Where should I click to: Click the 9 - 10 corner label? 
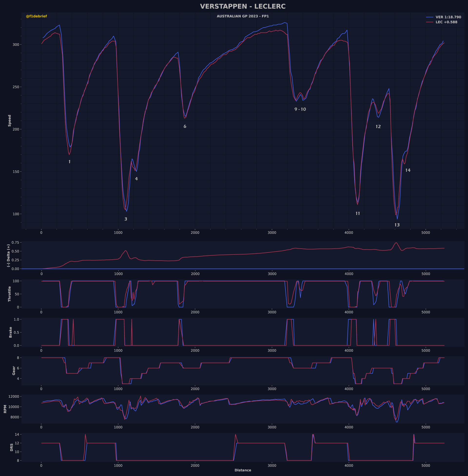pos(300,109)
